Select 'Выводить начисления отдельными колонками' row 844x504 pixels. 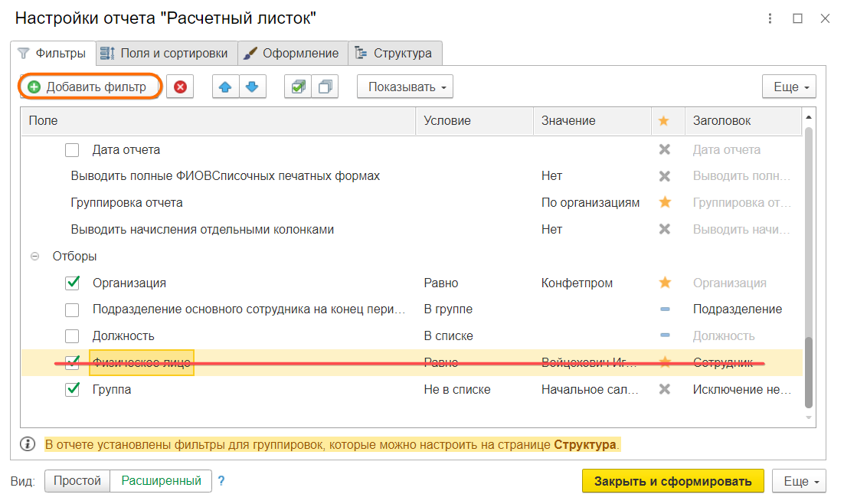coord(412,229)
